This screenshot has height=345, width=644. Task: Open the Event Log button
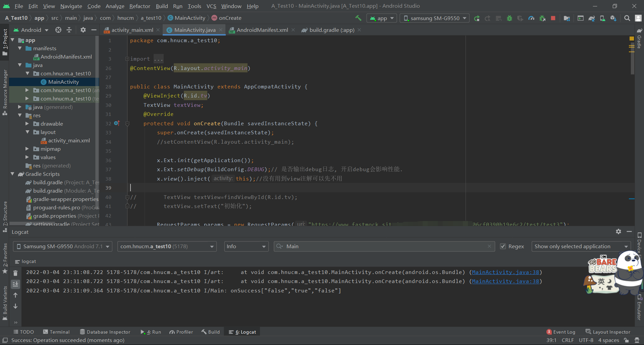561,332
